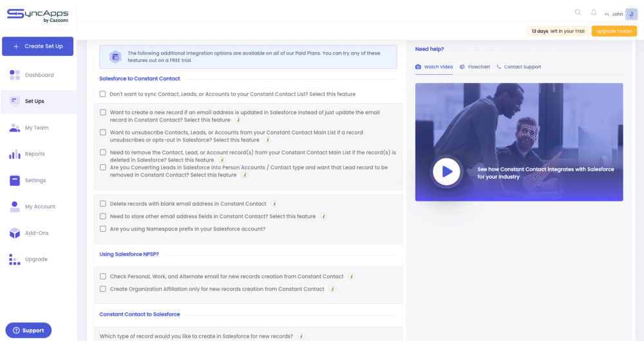Switch to the Flowchart tab
Viewport: 644px width, 349px height.
pyautogui.click(x=475, y=67)
